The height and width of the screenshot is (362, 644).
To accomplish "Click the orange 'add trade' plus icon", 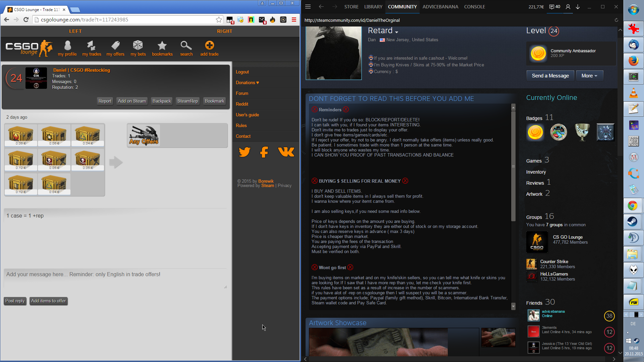I will click(x=209, y=46).
